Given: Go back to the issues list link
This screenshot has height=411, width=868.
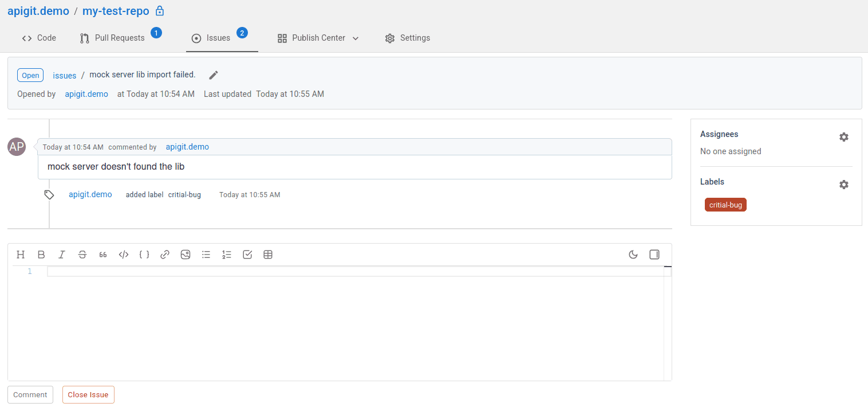Looking at the screenshot, I should (65, 76).
